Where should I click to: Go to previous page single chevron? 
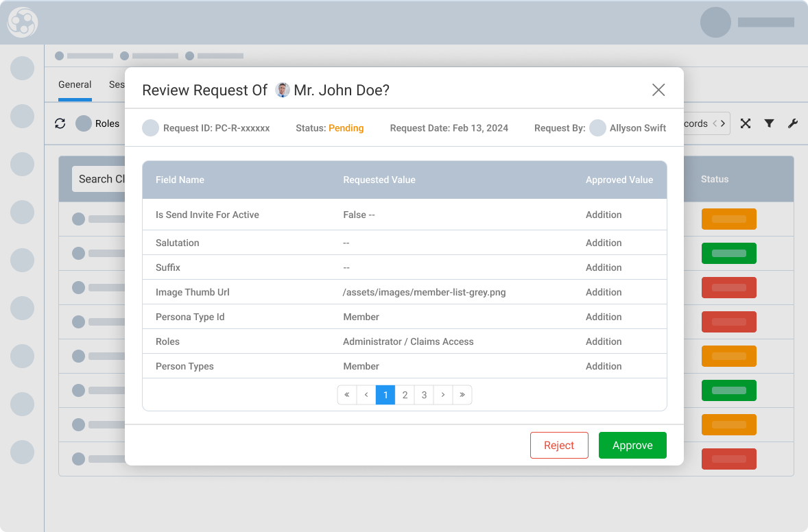tap(366, 395)
